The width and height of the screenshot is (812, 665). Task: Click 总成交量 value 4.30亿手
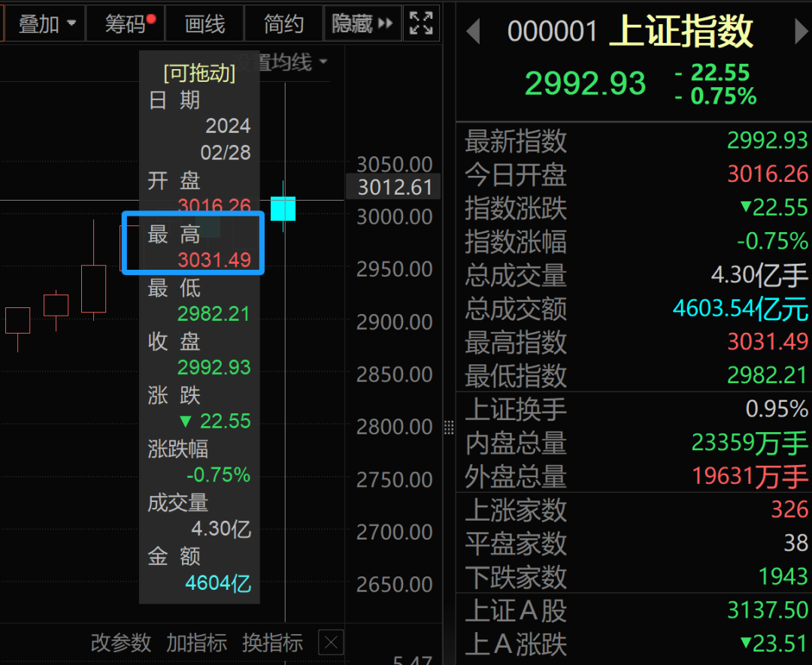point(759,275)
